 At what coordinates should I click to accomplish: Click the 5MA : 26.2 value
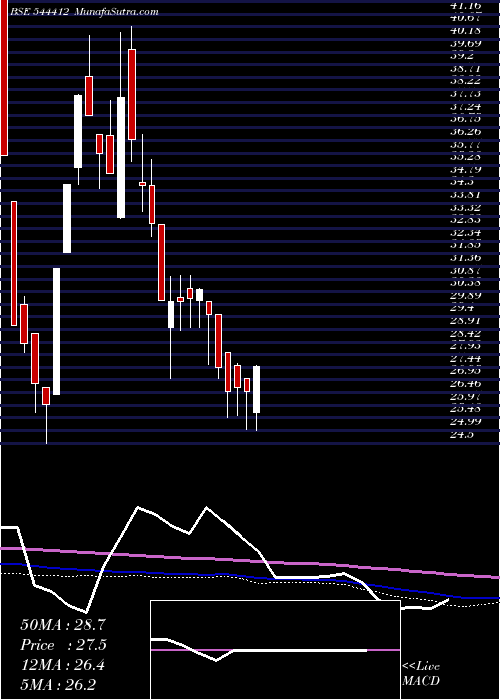click(59, 685)
